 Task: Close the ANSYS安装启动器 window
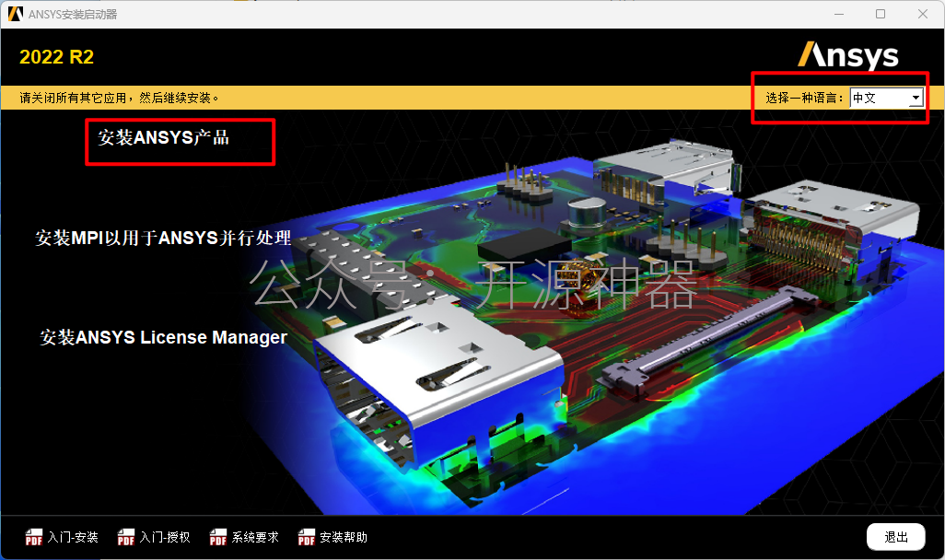pos(923,14)
